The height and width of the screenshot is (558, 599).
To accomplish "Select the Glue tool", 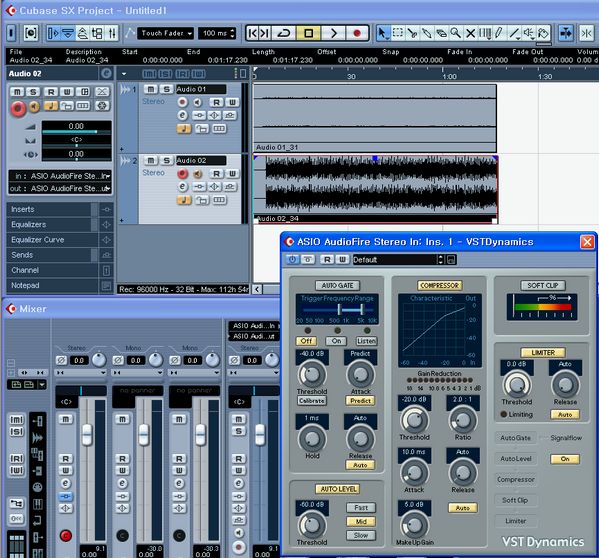I will click(x=427, y=33).
